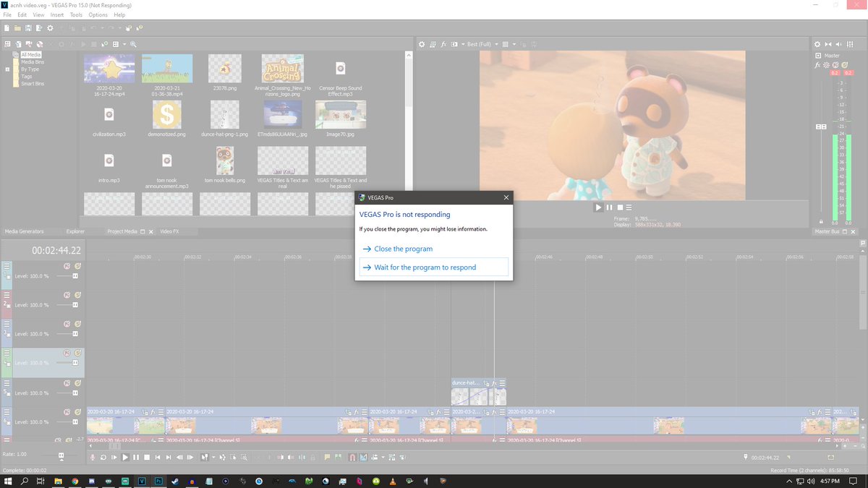Click the Open project folder icon
Screen dimensions: 868x488
[17, 28]
